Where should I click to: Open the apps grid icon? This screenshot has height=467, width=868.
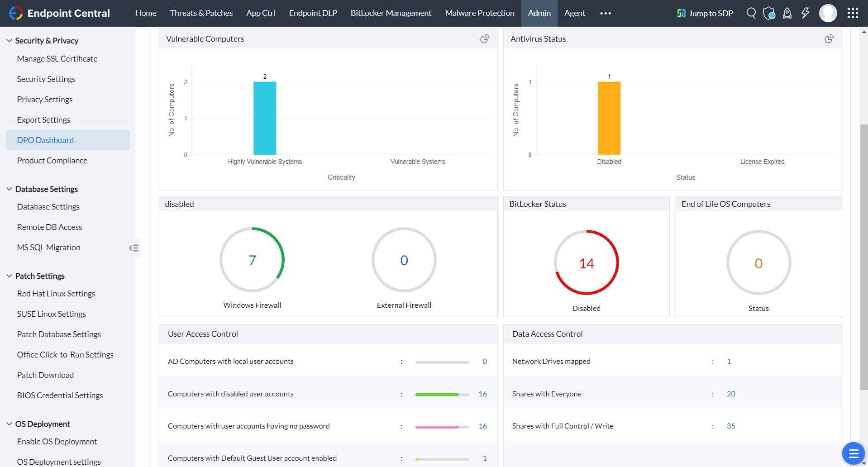853,13
